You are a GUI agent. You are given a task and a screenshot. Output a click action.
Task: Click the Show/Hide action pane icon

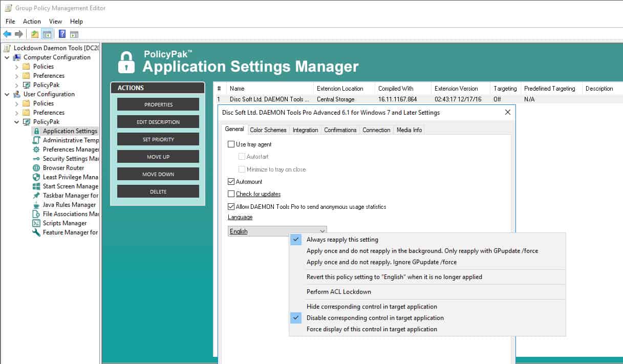(x=74, y=34)
